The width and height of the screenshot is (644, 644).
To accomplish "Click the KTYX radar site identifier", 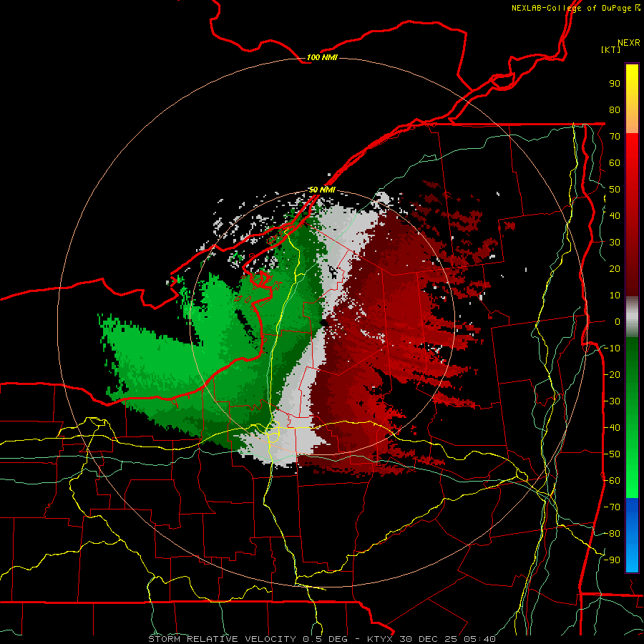I will (x=380, y=639).
